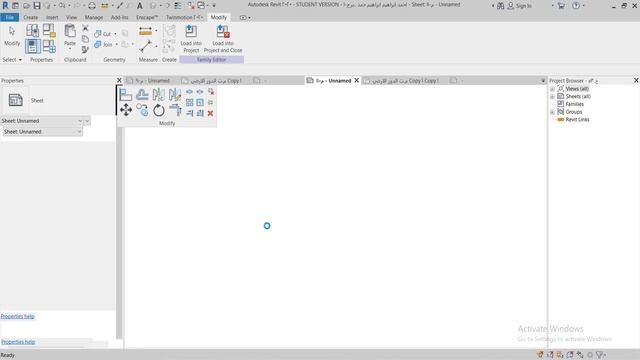Open the lower Properties help link
The width and height of the screenshot is (640, 360).
[18, 342]
